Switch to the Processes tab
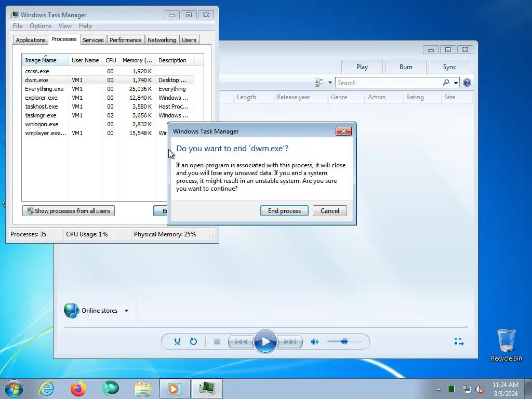 64,39
